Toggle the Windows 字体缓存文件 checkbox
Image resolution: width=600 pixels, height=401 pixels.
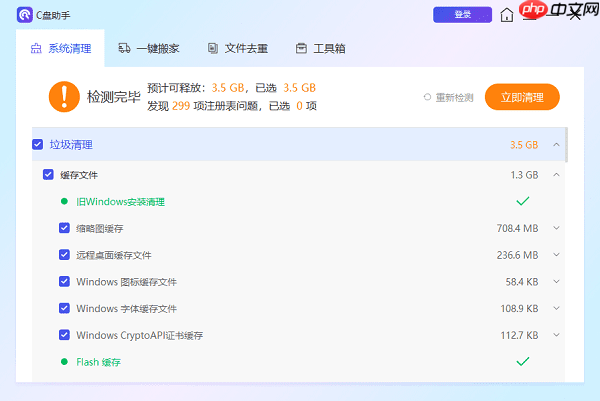pos(64,308)
